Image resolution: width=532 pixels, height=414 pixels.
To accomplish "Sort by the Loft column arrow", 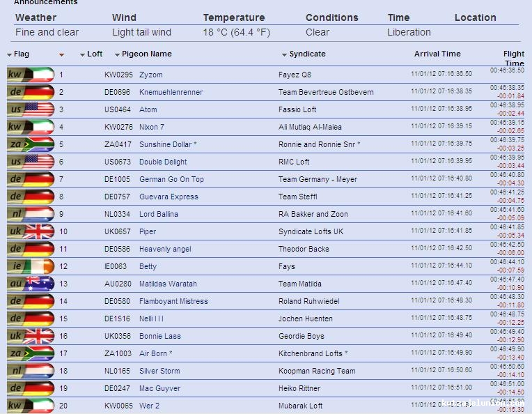I will [83, 54].
